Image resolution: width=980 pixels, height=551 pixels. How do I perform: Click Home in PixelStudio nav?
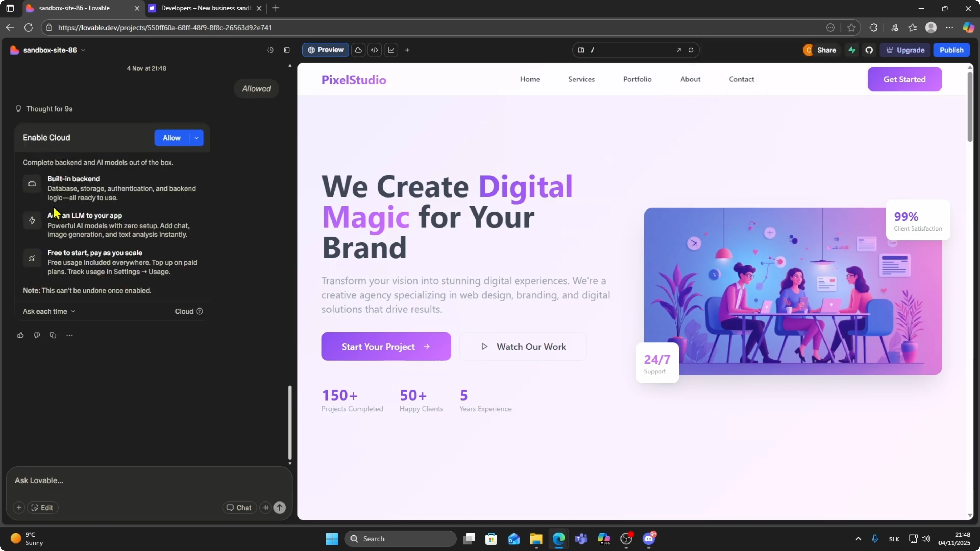pyautogui.click(x=530, y=79)
